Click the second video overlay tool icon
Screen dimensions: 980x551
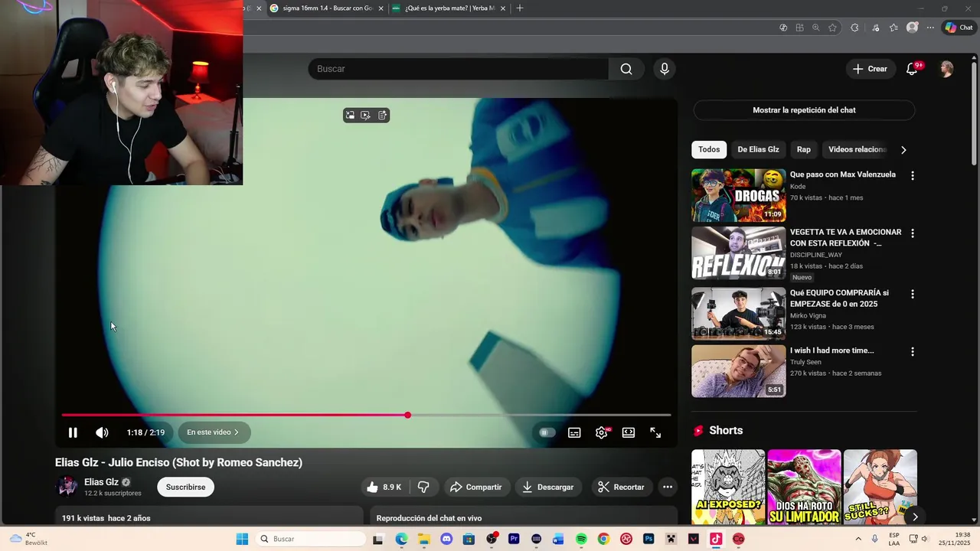tap(366, 116)
